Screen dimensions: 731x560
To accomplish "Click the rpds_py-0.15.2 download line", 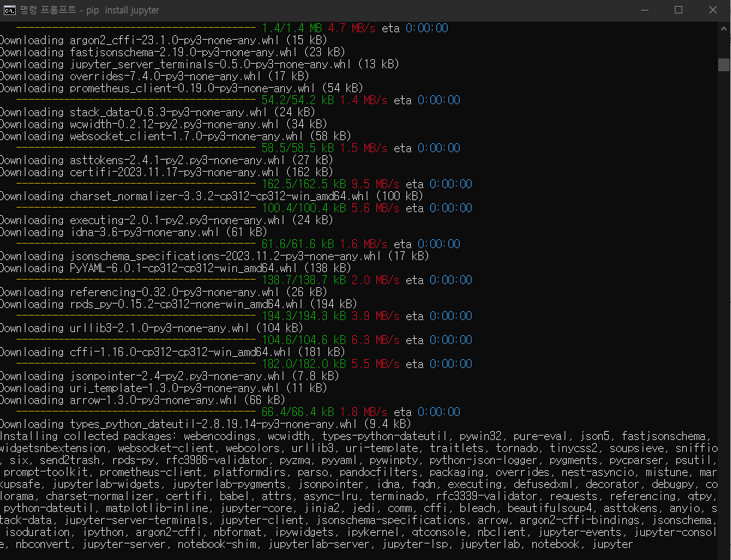I will click(178, 304).
